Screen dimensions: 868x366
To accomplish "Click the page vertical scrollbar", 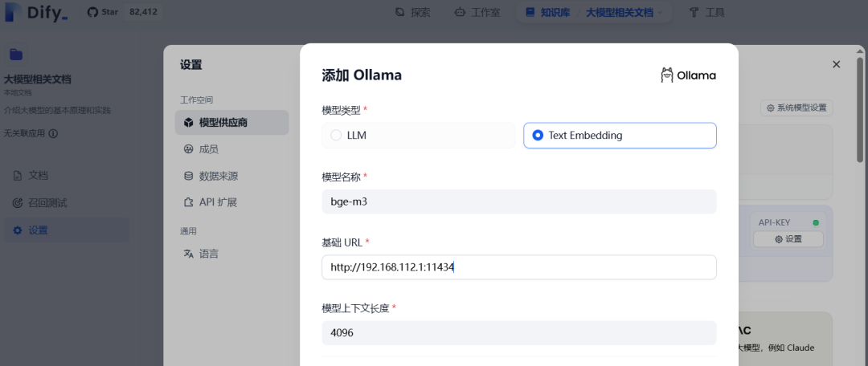I will [860, 111].
